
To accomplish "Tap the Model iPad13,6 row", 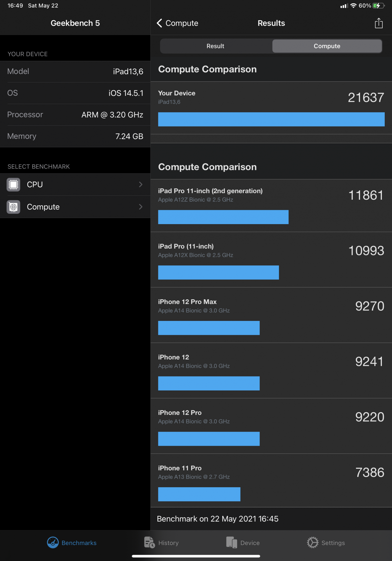I will 75,72.
